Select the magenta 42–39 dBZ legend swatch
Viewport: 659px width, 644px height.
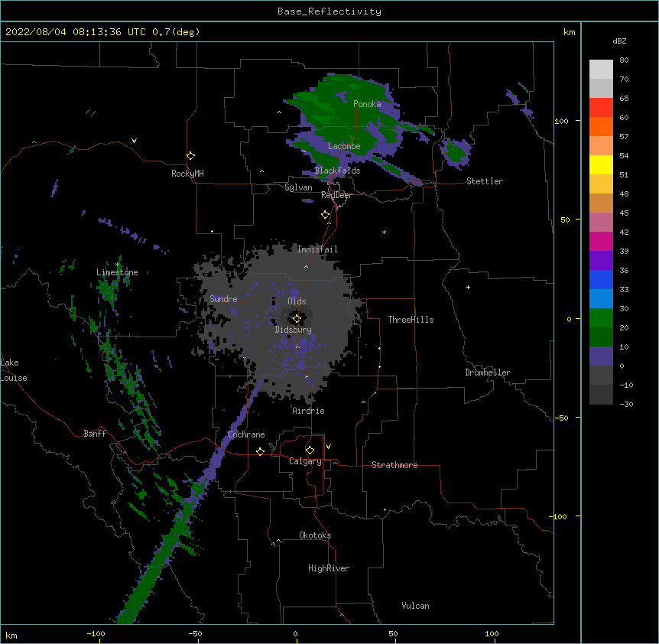601,241
